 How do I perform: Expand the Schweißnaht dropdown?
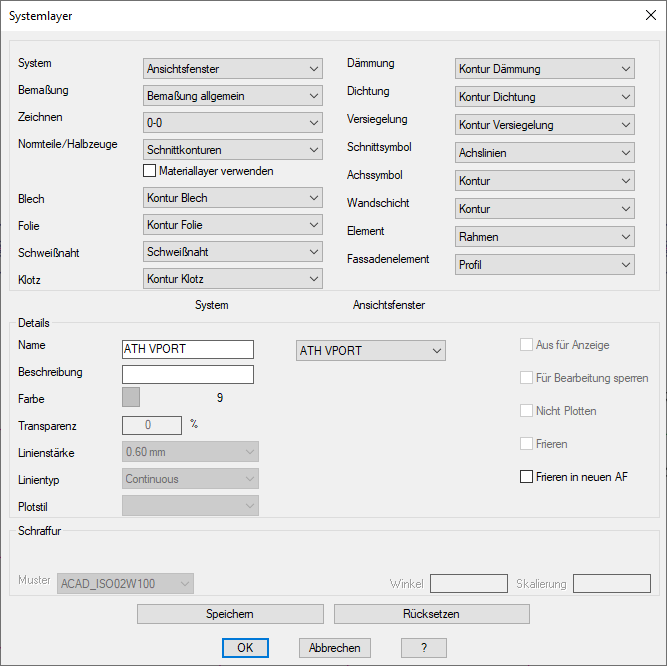coord(232,252)
